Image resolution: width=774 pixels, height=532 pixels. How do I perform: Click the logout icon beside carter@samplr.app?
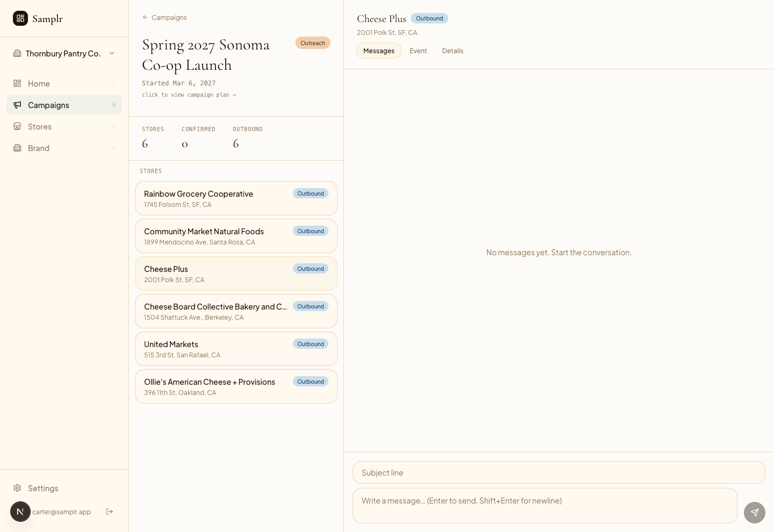(110, 512)
